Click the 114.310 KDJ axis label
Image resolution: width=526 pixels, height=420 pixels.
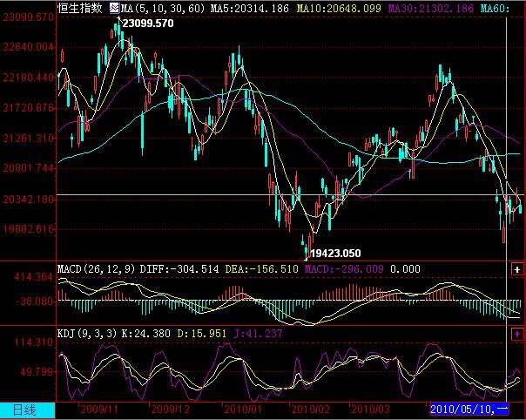[34, 342]
